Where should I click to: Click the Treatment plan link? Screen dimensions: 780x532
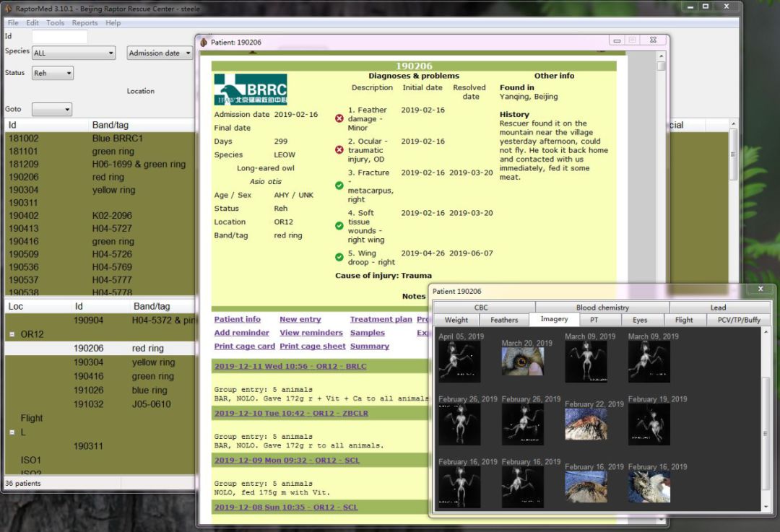(x=381, y=320)
